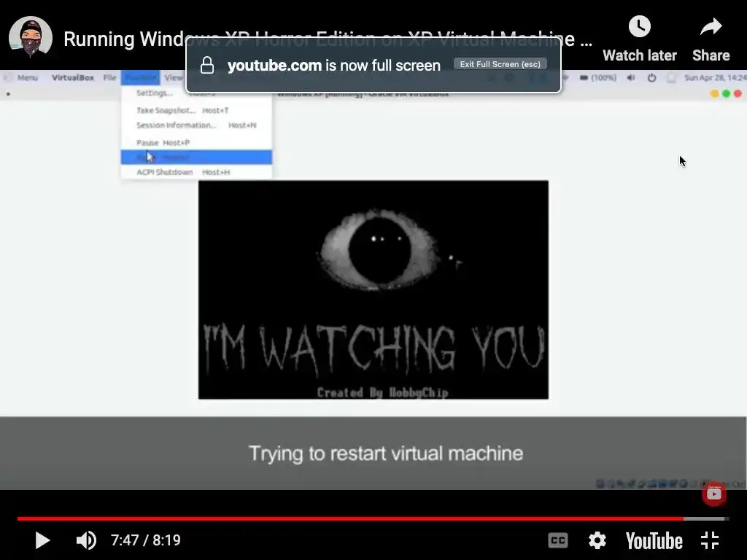Toggle closed captions CC button

click(x=558, y=540)
